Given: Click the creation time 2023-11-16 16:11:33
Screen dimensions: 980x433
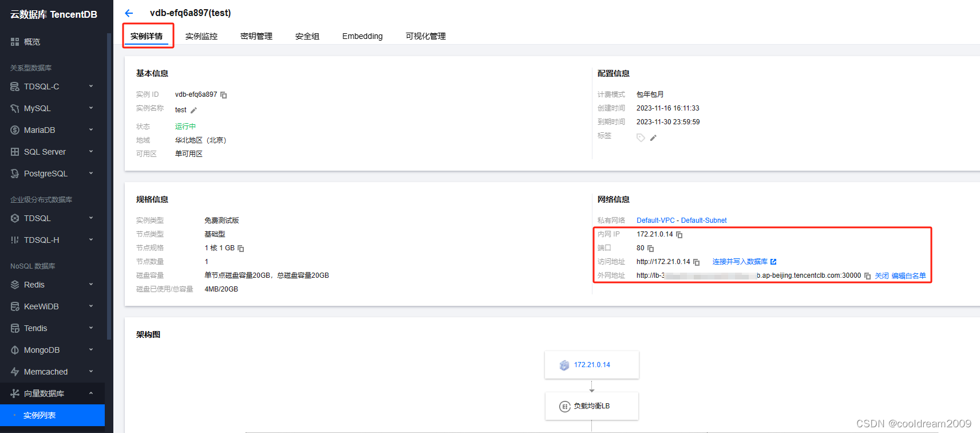Looking at the screenshot, I should coord(668,108).
